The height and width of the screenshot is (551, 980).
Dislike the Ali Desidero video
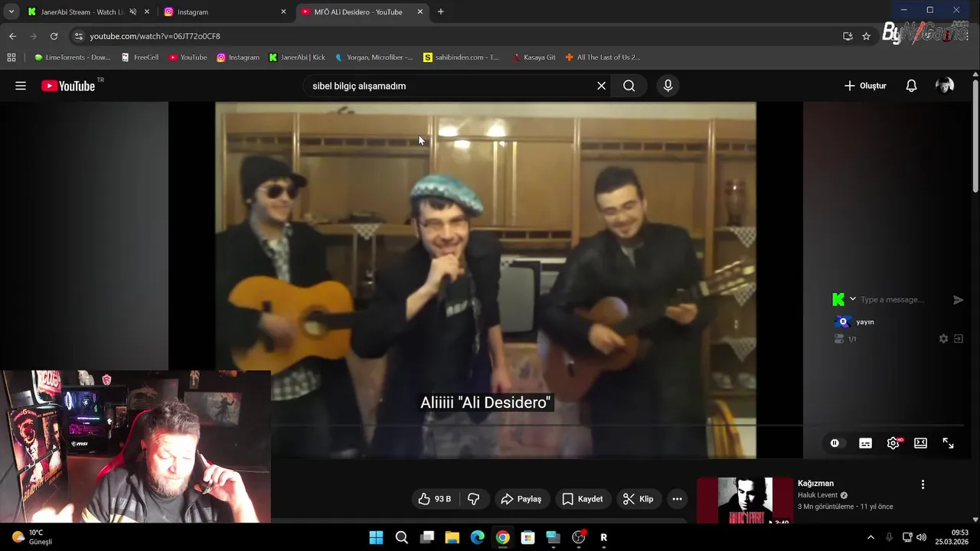point(474,499)
